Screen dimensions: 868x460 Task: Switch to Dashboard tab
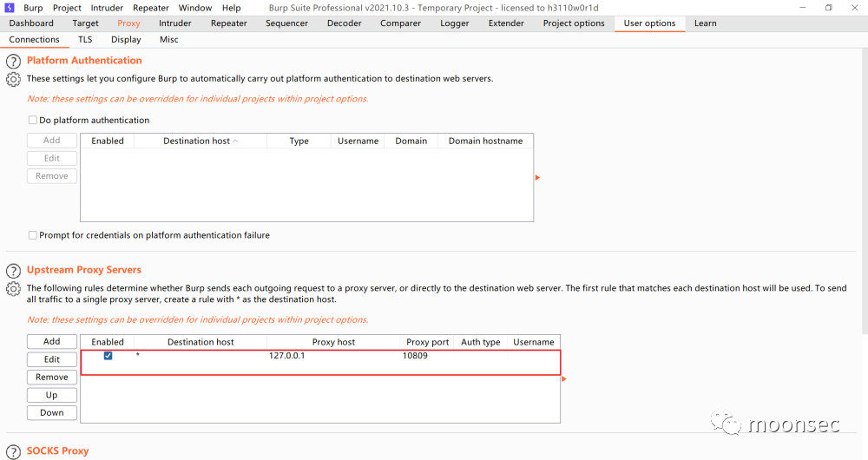(x=31, y=23)
